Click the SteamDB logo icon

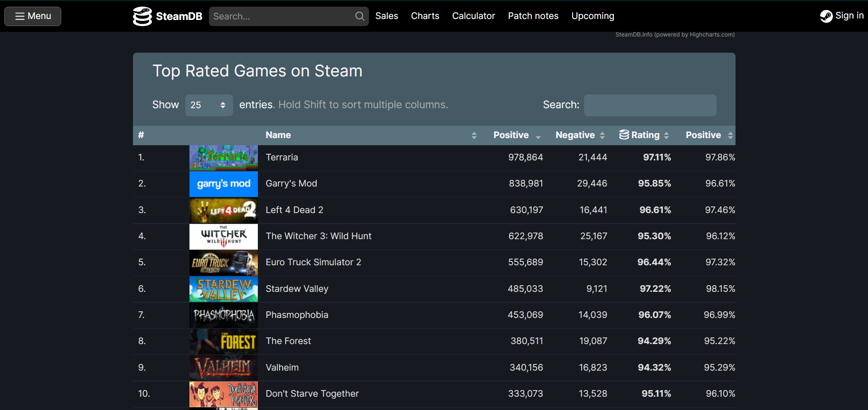[142, 16]
